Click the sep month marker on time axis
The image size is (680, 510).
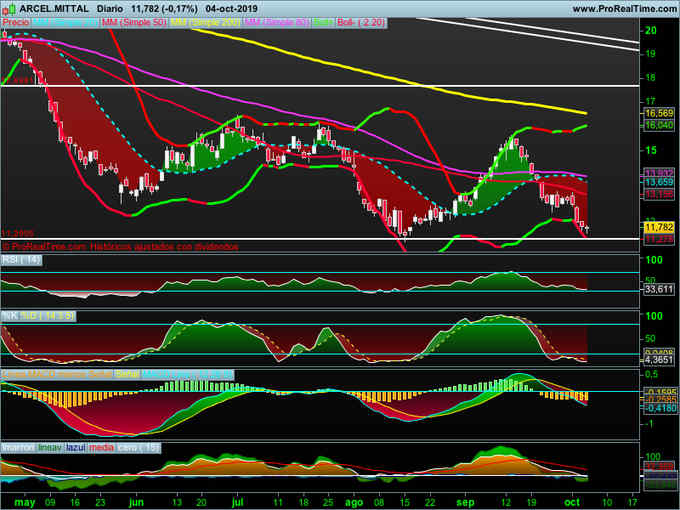pos(465,502)
